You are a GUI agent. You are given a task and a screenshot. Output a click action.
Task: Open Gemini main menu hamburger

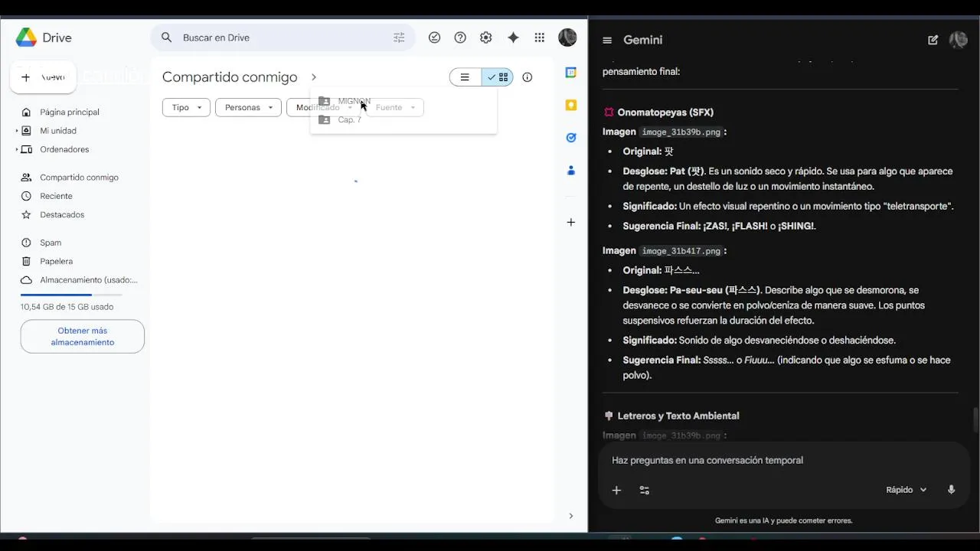click(x=607, y=41)
